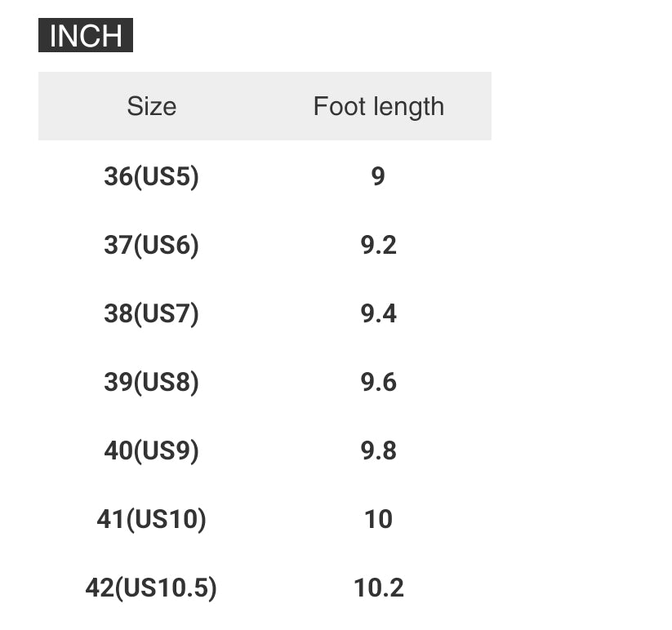672x630 pixels.
Task: Select the 9.4 foot length cell
Action: 378,313
